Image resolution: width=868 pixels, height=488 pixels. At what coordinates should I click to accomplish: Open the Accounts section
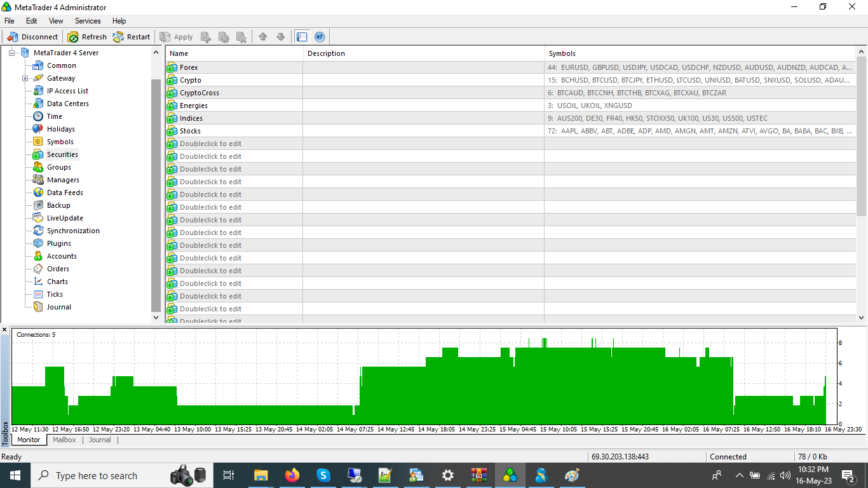pos(62,256)
